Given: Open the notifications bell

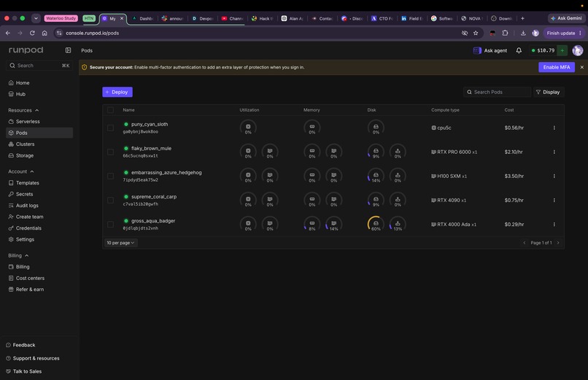Looking at the screenshot, I should [x=519, y=50].
